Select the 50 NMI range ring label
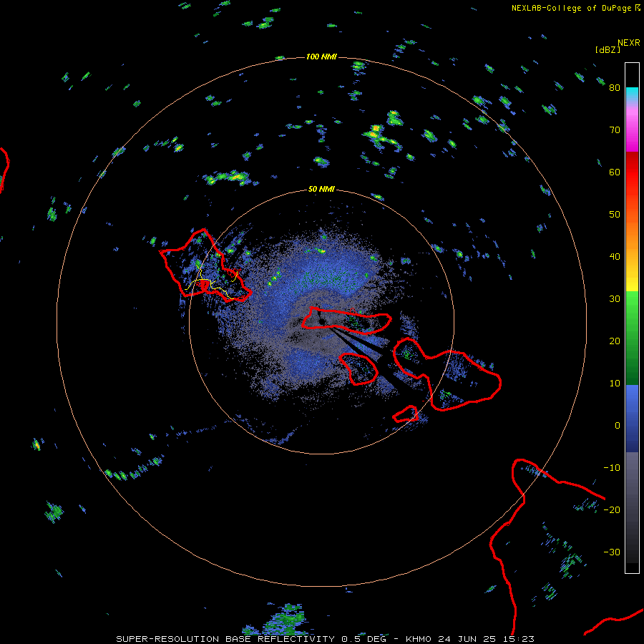Viewport: 644px width, 644px height. click(321, 190)
